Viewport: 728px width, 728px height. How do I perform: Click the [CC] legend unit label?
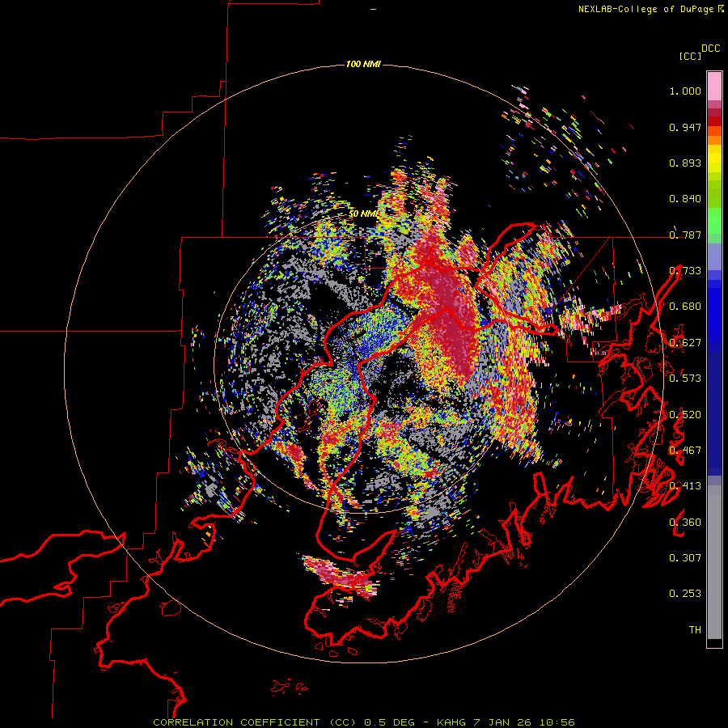pyautogui.click(x=690, y=56)
